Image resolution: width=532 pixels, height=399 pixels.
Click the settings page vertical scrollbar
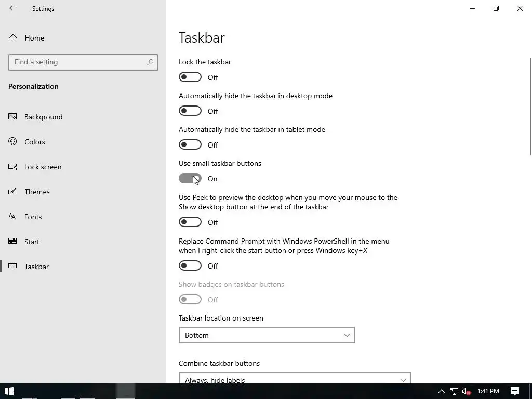pyautogui.click(x=530, y=107)
